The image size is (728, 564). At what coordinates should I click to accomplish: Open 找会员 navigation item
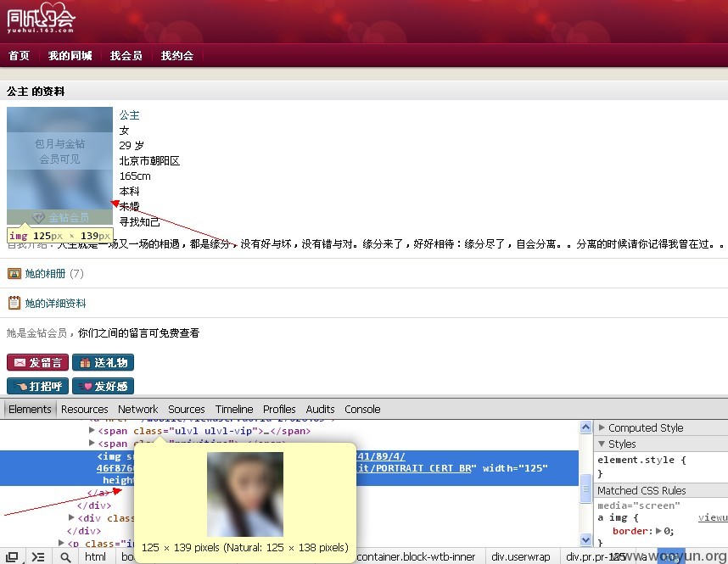126,56
